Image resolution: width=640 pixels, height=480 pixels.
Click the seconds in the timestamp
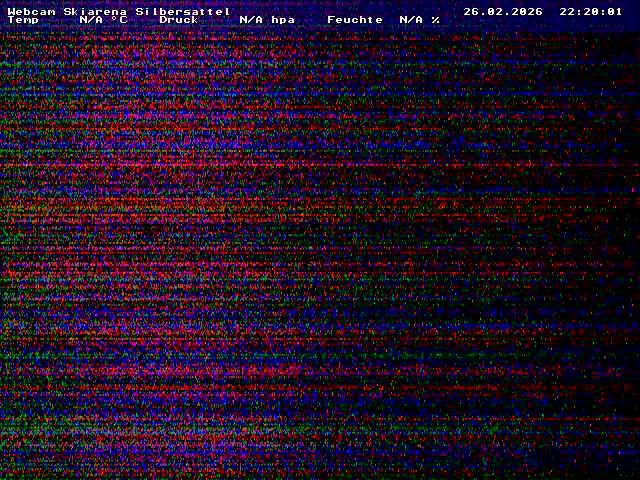click(615, 11)
